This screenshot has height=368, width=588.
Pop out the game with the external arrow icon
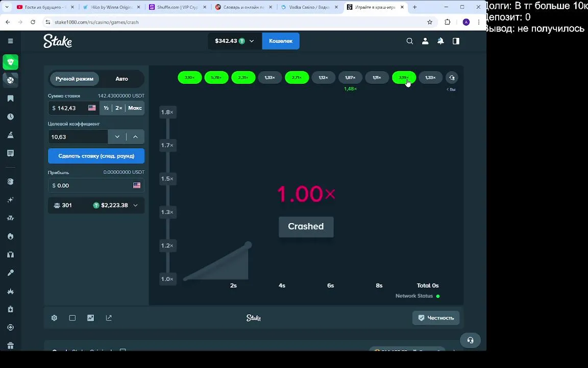pyautogui.click(x=109, y=318)
